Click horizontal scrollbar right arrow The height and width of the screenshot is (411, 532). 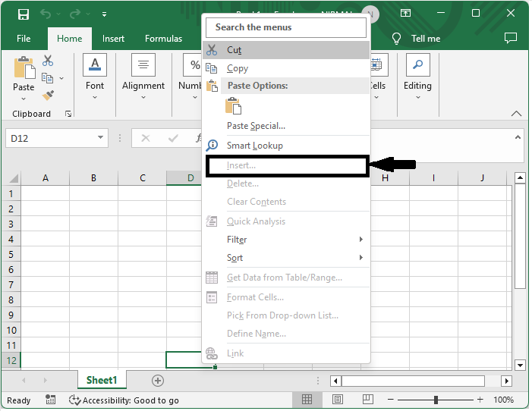pos(506,381)
